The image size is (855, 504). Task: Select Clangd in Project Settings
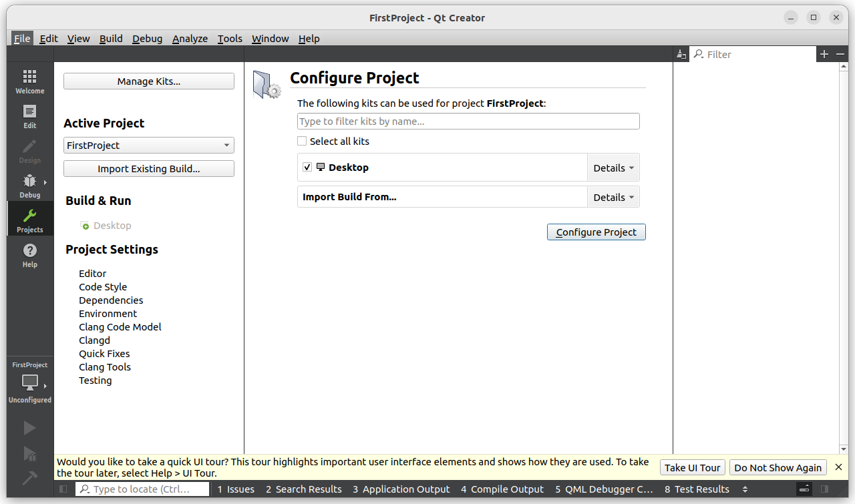tap(95, 340)
